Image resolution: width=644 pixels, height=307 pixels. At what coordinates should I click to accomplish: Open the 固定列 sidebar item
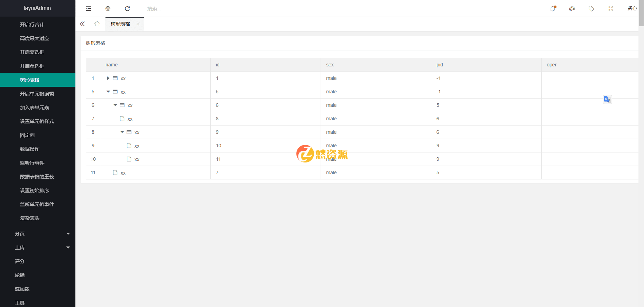(x=27, y=135)
